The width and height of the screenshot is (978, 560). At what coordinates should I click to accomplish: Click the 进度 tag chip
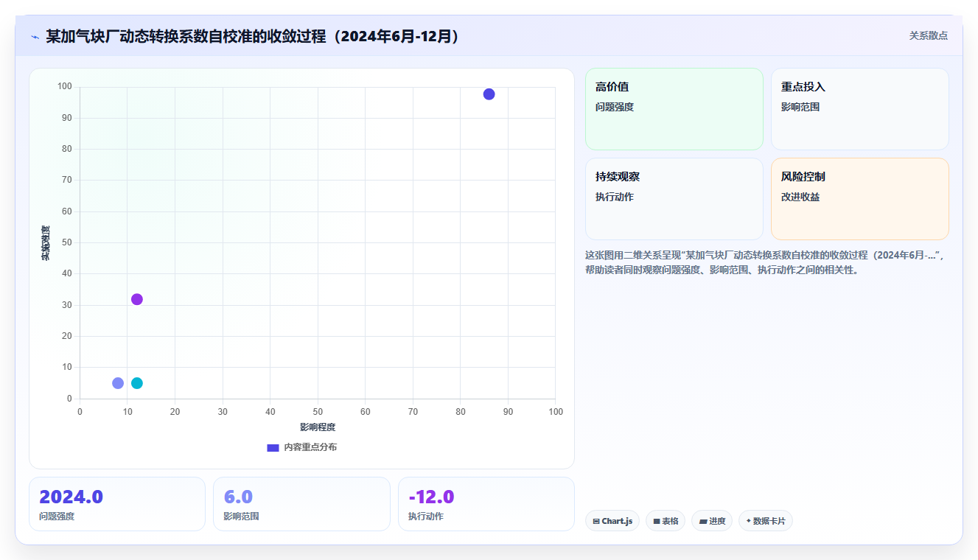[712, 521]
